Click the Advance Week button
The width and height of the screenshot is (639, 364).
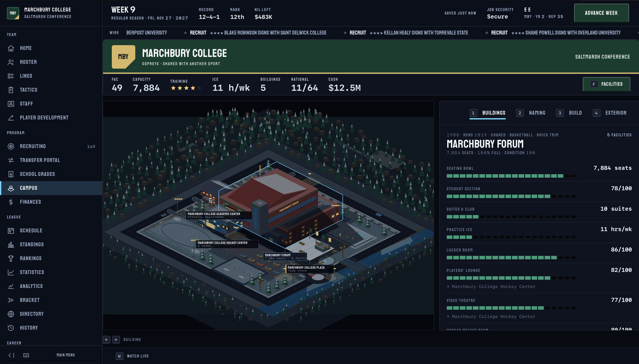[x=601, y=13]
